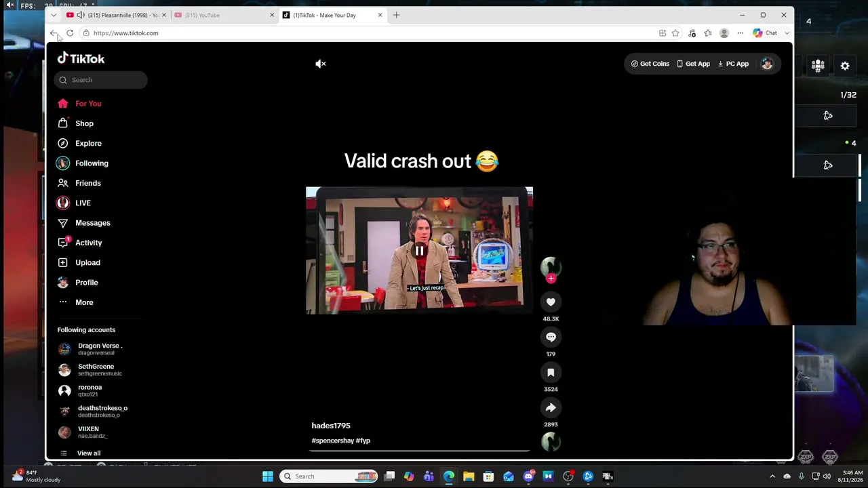Open Messages in the sidebar
The width and height of the screenshot is (868, 488).
(83, 223)
